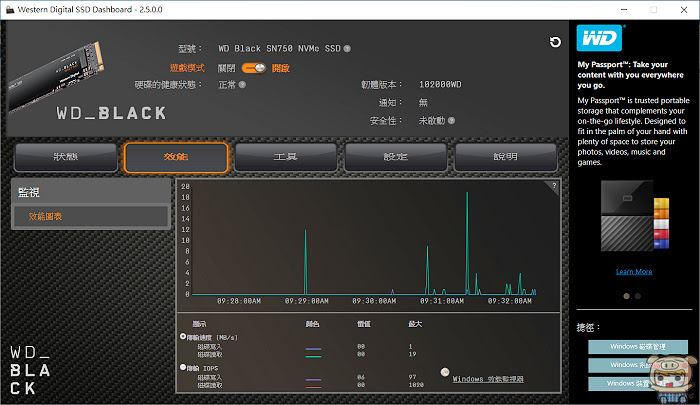Screen dimensions: 700x405
Task: Switch to the 設定 settings tab
Action: (x=396, y=157)
